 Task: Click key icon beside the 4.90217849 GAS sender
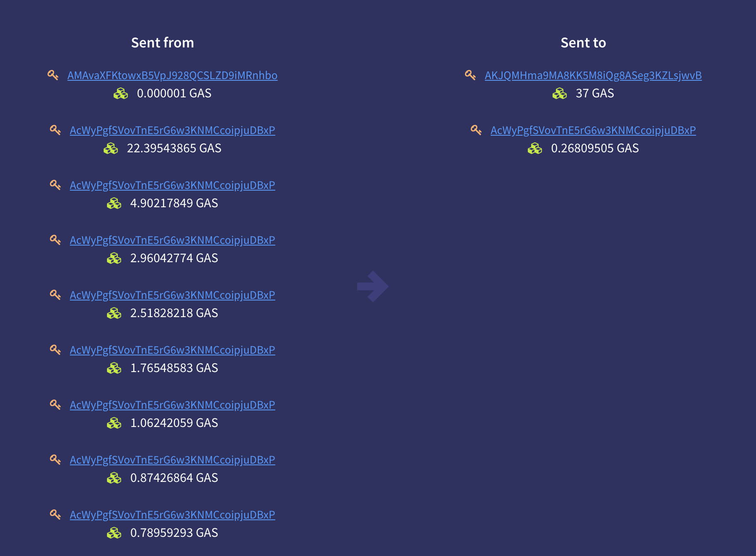coord(55,185)
